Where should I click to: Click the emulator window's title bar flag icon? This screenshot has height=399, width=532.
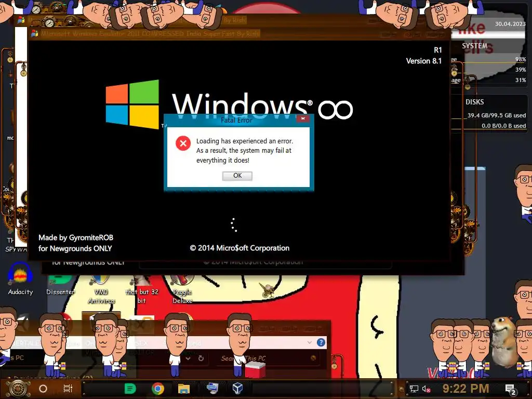coord(34,33)
